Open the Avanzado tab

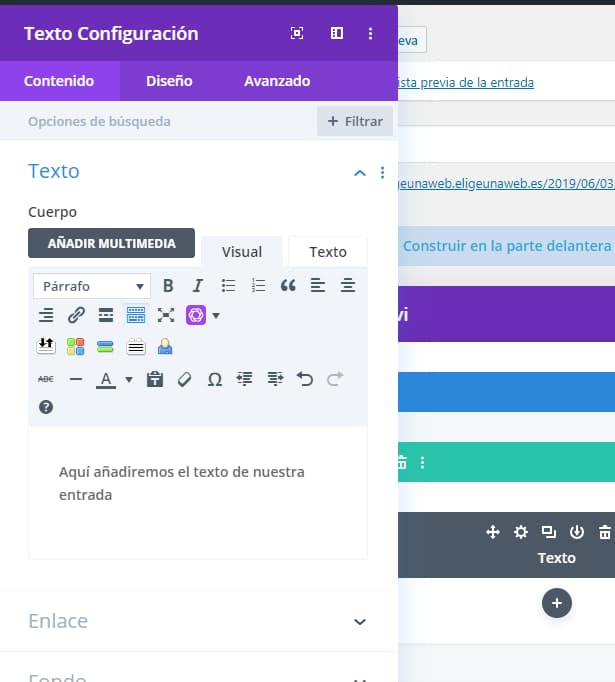click(277, 81)
